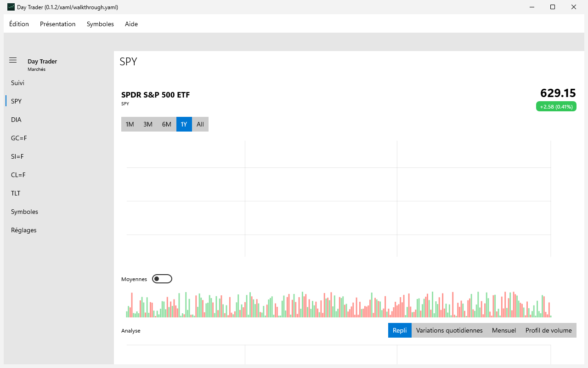
Task: Select TLT in the sidebar
Action: [x=59, y=193]
